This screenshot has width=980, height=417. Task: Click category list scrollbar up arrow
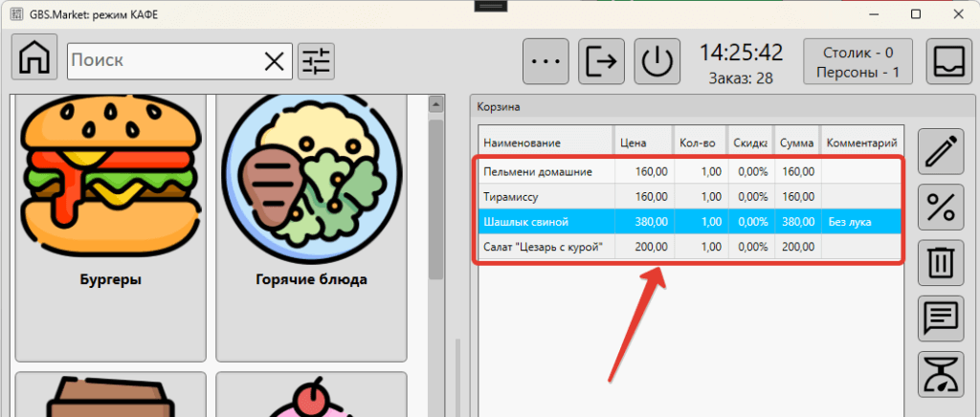[x=435, y=103]
